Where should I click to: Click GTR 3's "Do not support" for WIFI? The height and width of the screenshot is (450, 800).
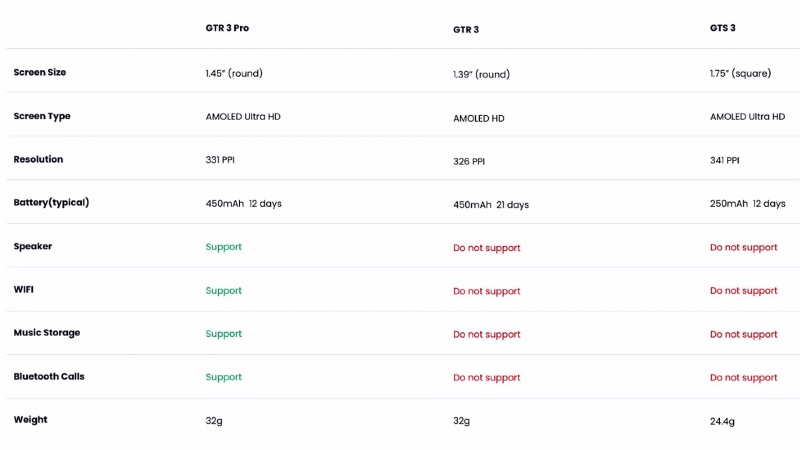tap(486, 291)
